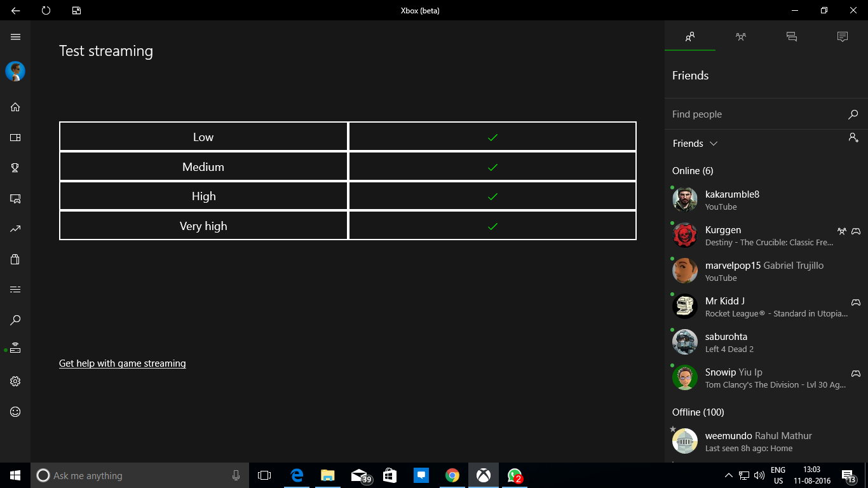Open Game DVR sidebar icon

(x=15, y=198)
